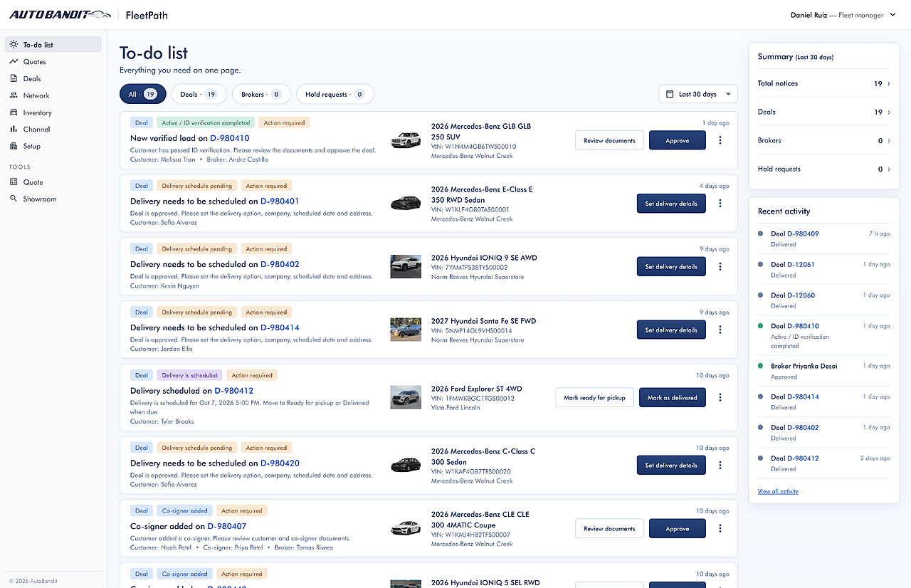
Task: Approve deal D-980410
Action: 678,140
